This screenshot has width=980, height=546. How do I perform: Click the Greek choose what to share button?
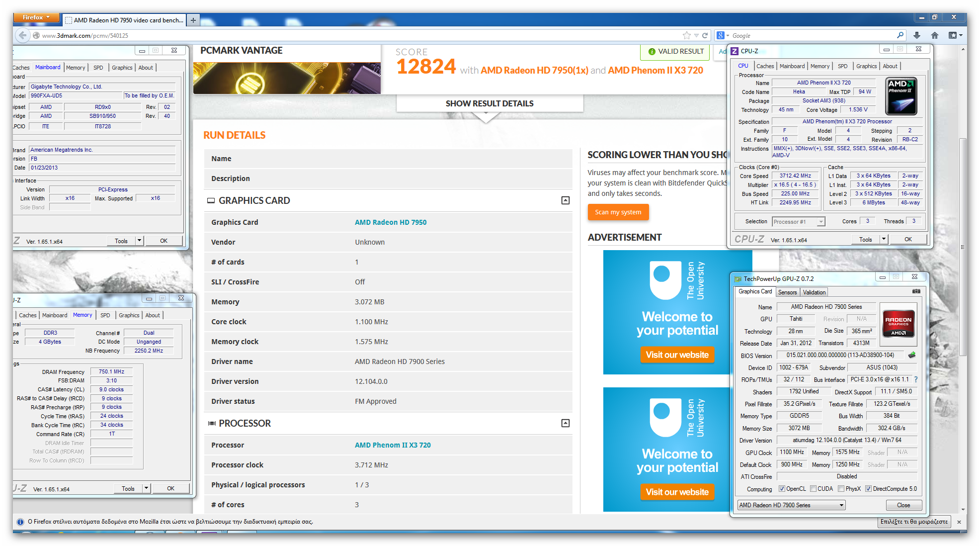click(914, 522)
